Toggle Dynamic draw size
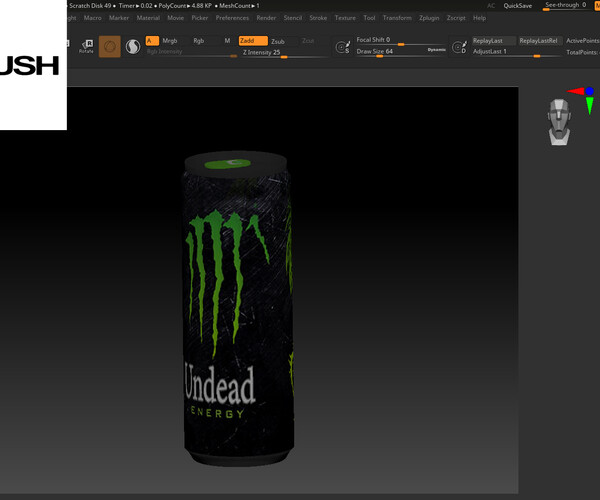Viewport: 600px width, 500px height. coord(437,50)
